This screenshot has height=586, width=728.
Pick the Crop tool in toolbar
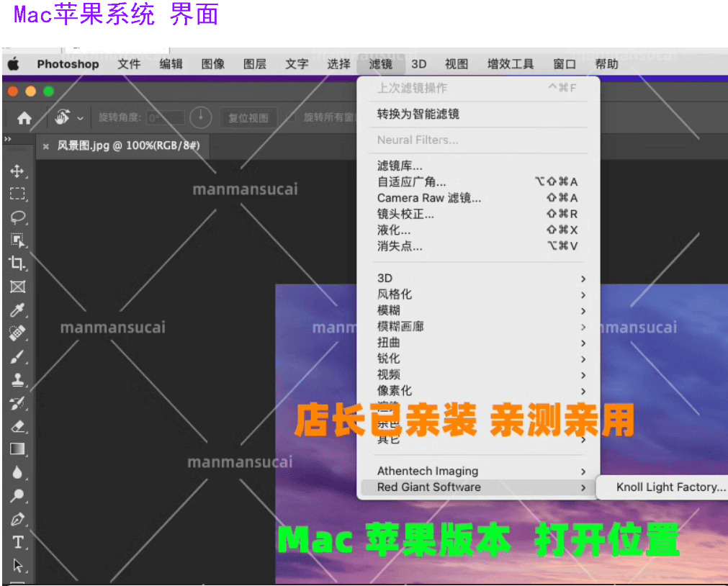17,263
